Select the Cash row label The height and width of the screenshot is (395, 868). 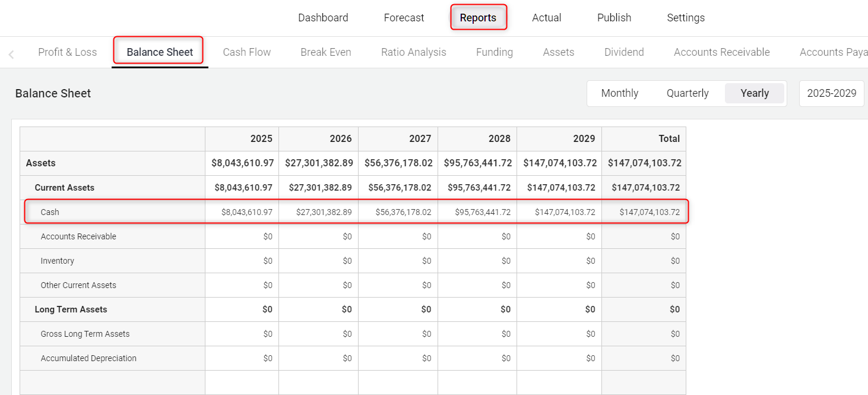click(50, 212)
